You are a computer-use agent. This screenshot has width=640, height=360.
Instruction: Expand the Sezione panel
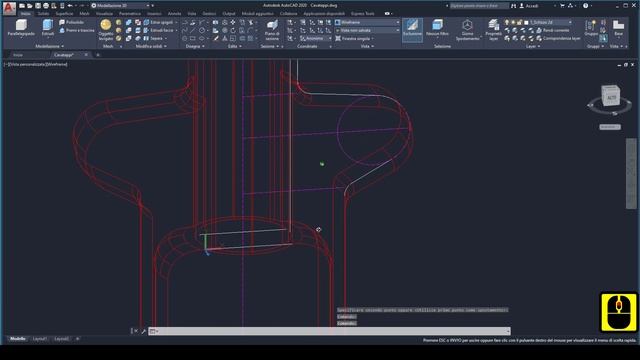click(270, 46)
